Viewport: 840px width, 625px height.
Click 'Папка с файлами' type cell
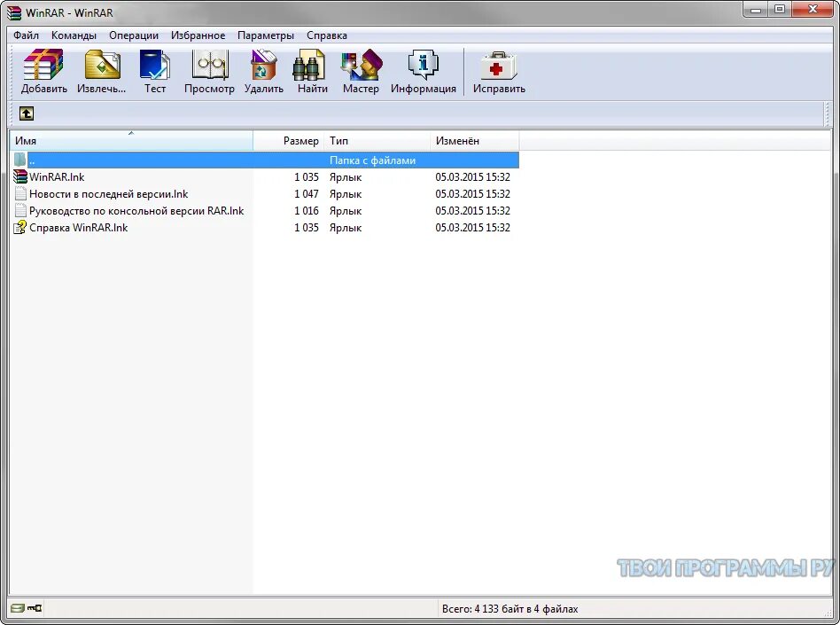point(373,160)
